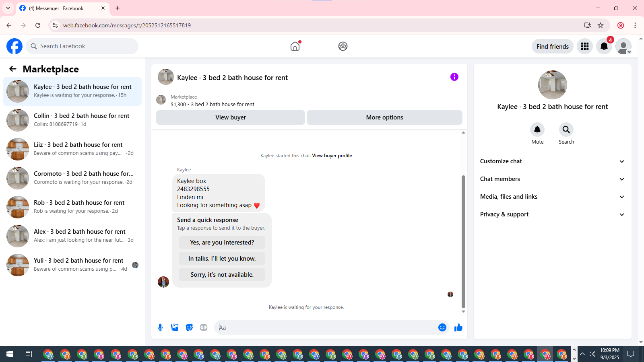Close the Messenger browser tab

coord(103,8)
